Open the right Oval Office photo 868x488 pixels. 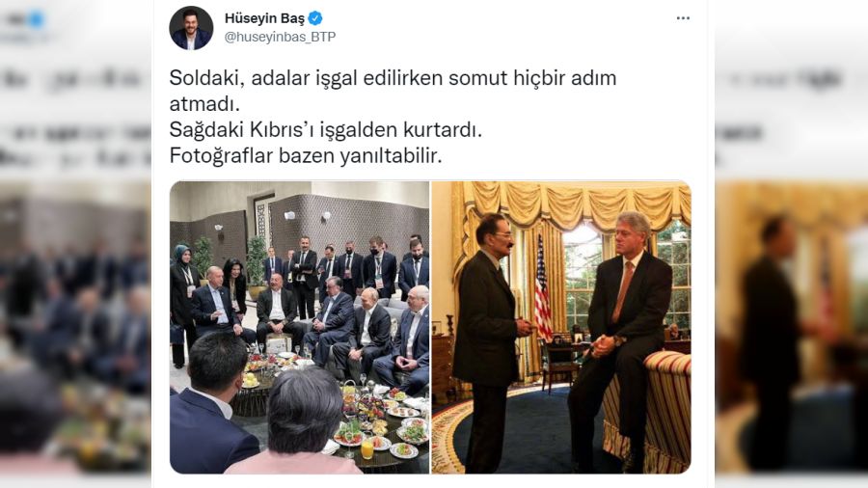(561, 328)
